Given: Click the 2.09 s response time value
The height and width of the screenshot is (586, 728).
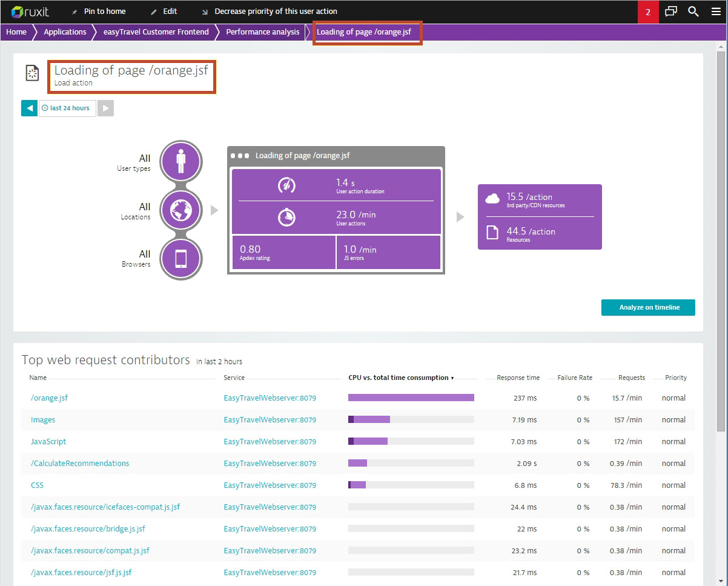Looking at the screenshot, I should [x=526, y=464].
